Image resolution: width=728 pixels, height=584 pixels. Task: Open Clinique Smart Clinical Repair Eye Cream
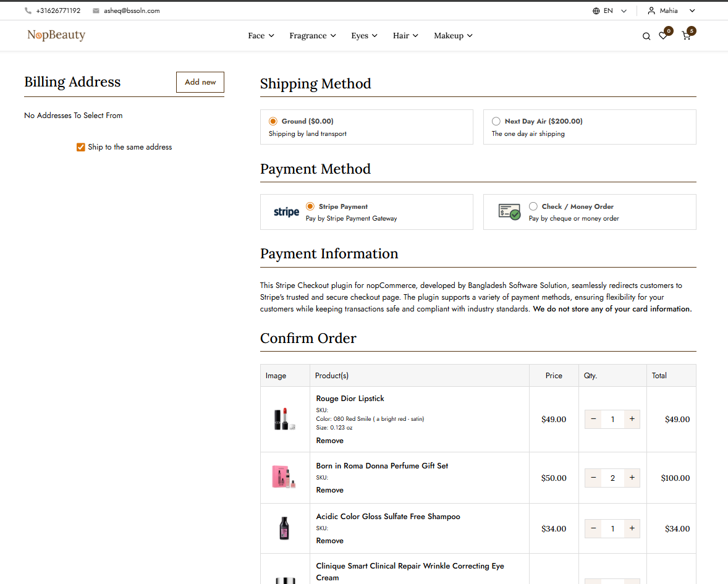pos(410,572)
